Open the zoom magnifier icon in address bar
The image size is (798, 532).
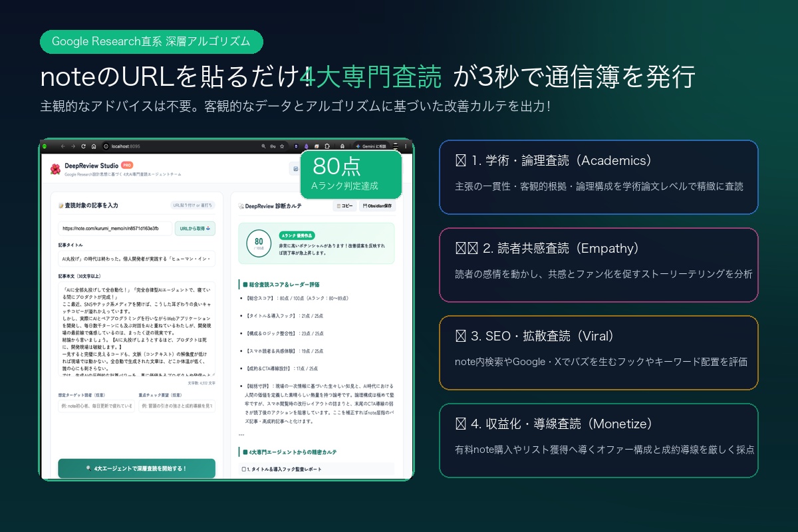point(263,146)
